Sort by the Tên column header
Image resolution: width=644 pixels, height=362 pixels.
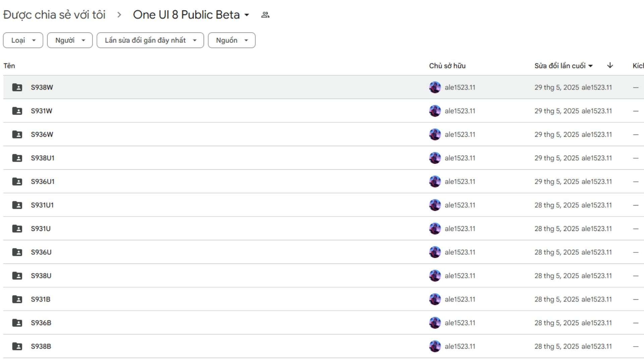pos(9,66)
